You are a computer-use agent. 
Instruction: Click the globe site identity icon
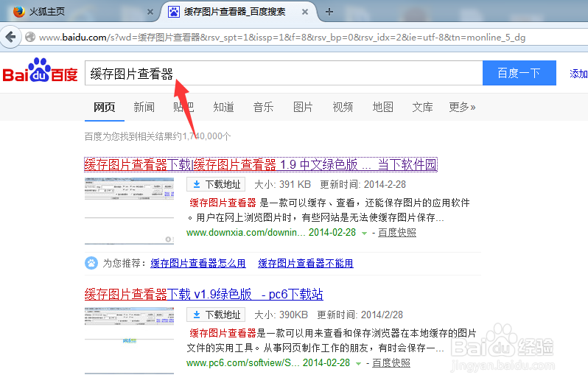(30, 37)
